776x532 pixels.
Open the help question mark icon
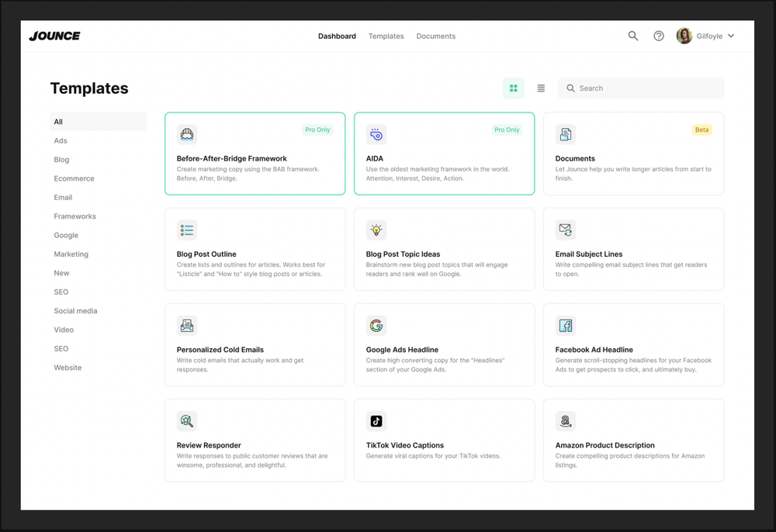click(x=659, y=36)
